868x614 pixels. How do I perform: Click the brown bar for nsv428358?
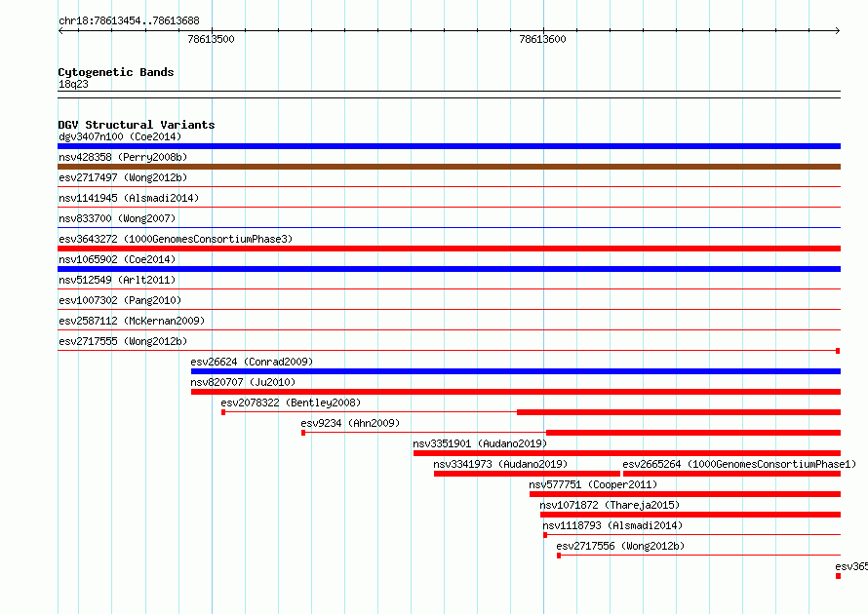(x=449, y=167)
